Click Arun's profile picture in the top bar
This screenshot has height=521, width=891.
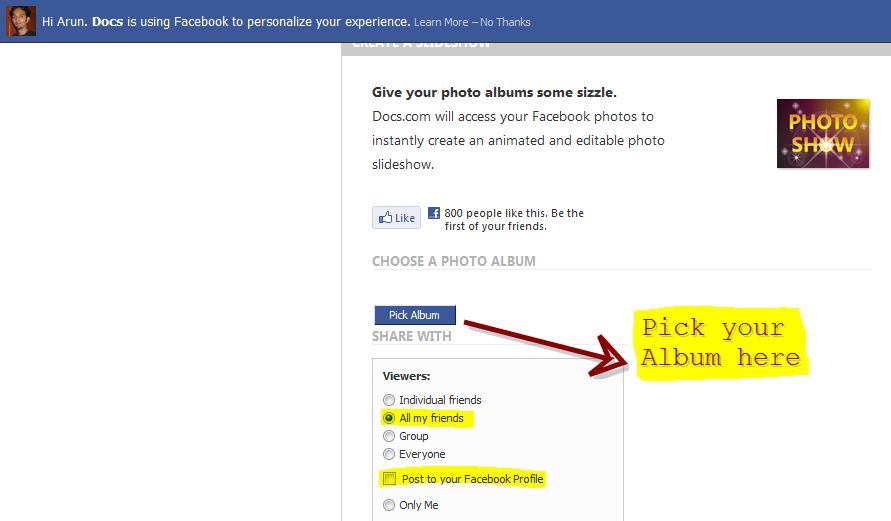[x=21, y=21]
